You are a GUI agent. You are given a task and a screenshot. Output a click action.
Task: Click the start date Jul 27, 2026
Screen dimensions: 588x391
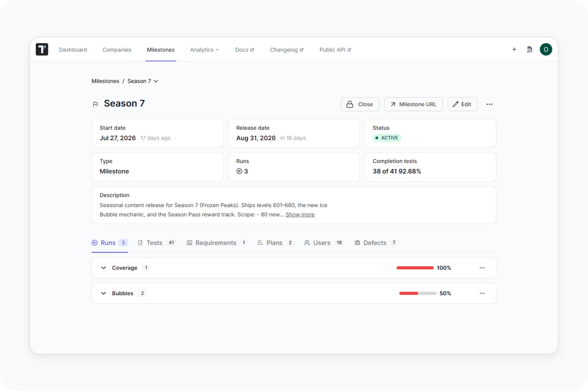(118, 138)
